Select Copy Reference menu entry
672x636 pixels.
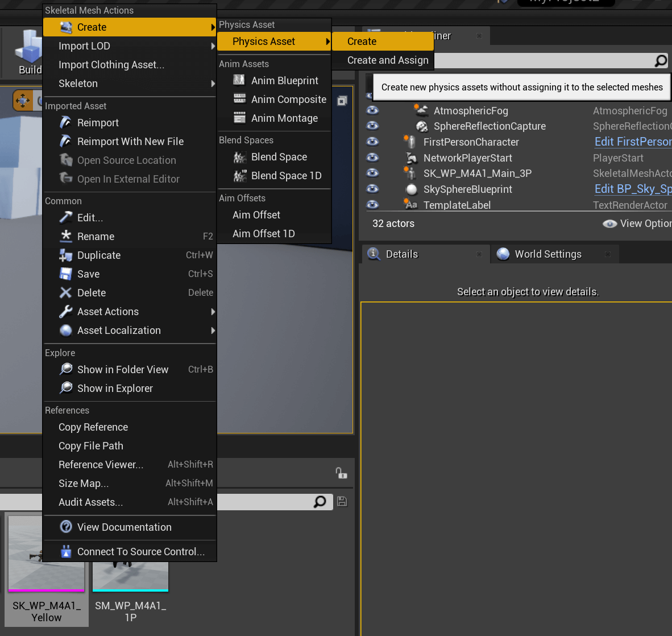tap(130, 427)
